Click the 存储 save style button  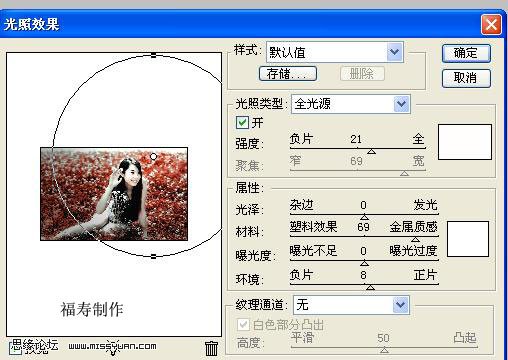288,74
